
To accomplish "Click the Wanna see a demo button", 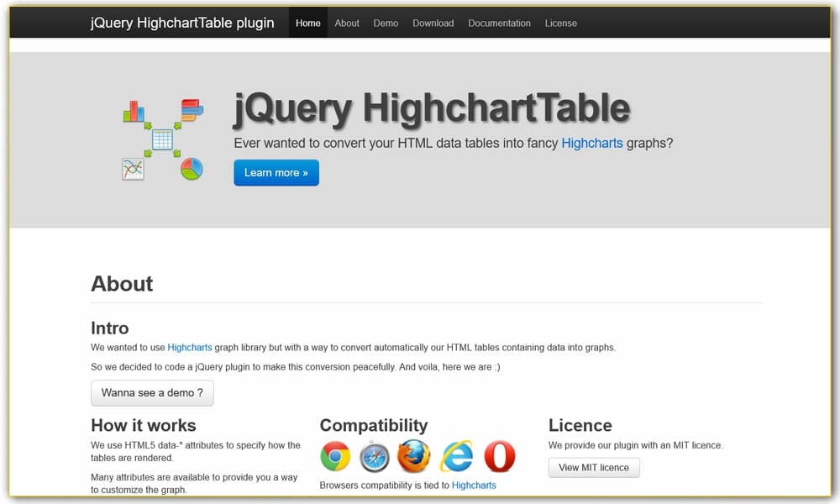I will [x=152, y=392].
